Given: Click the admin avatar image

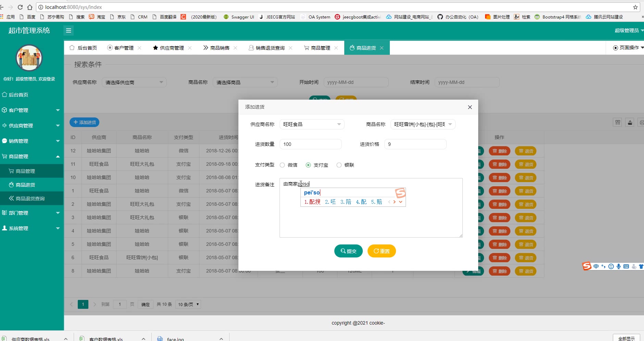Looking at the screenshot, I should click(29, 58).
